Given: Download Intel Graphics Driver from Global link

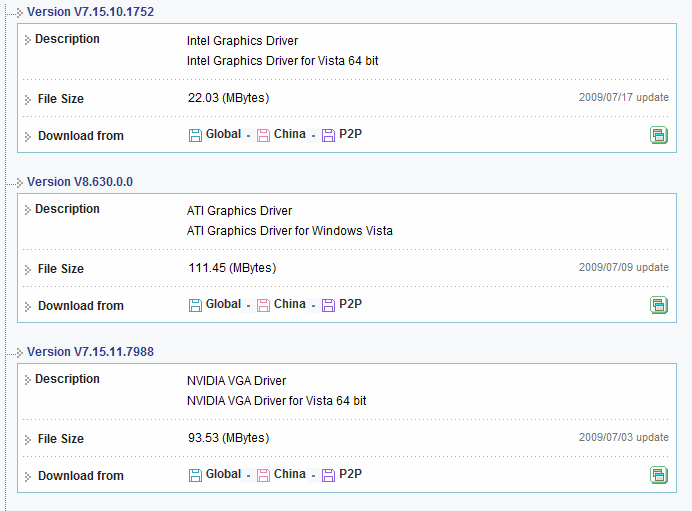Looking at the screenshot, I should coord(223,134).
